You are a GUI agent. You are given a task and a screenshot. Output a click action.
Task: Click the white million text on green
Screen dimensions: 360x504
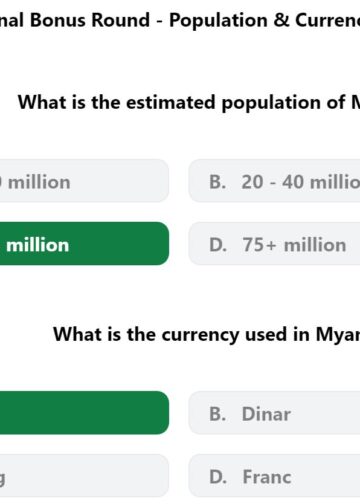37,245
